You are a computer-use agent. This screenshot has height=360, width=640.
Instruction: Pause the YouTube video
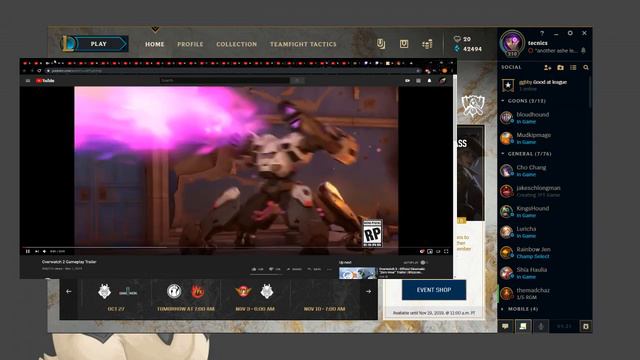click(x=28, y=251)
